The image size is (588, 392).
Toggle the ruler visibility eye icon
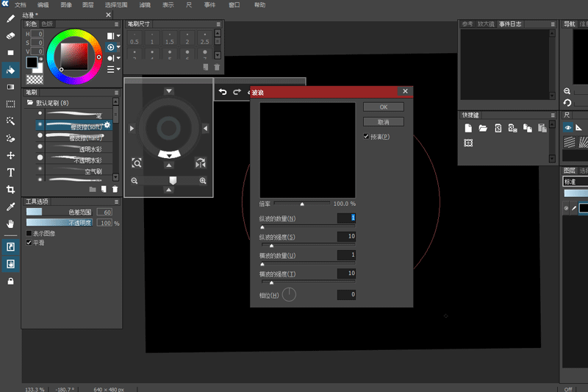(x=568, y=128)
